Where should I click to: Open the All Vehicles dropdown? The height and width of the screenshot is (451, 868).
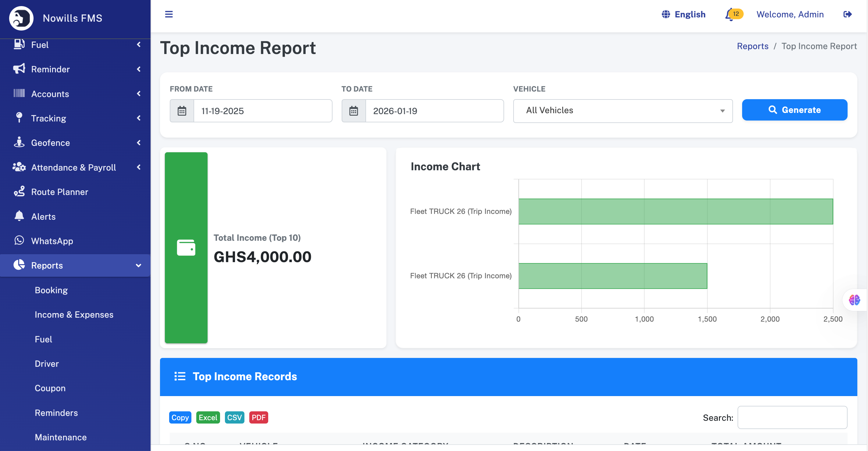[622, 111]
